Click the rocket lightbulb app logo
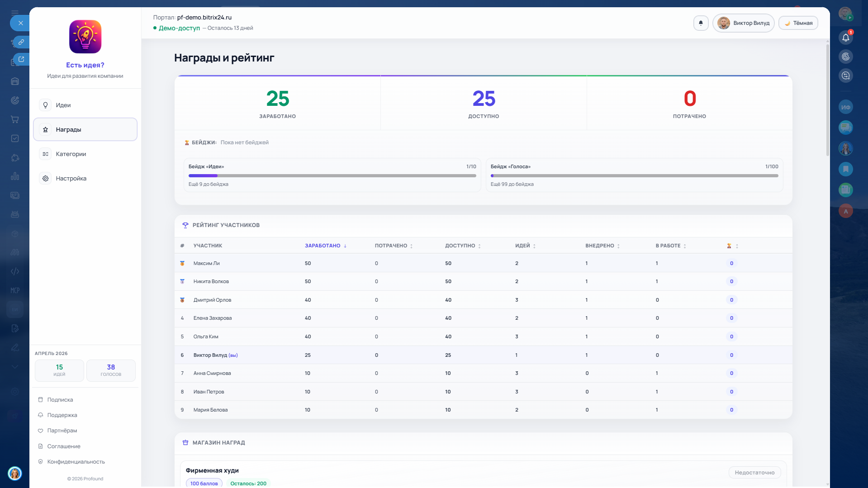868x488 pixels. 85,37
